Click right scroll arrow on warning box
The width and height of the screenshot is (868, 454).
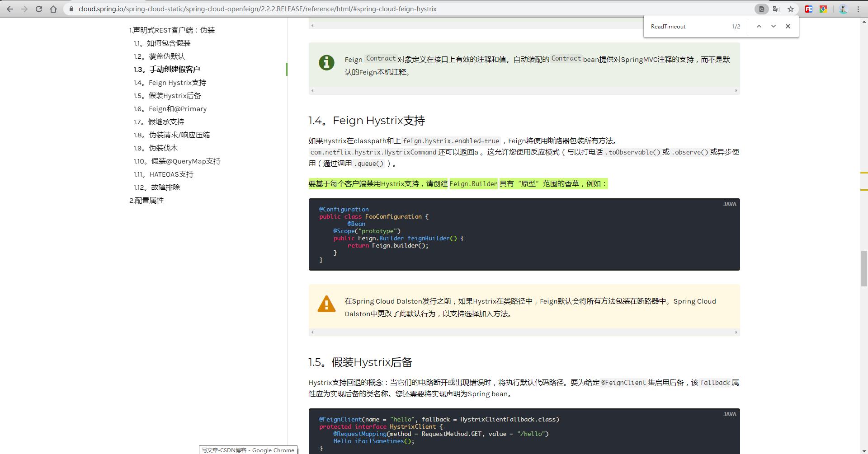point(736,332)
